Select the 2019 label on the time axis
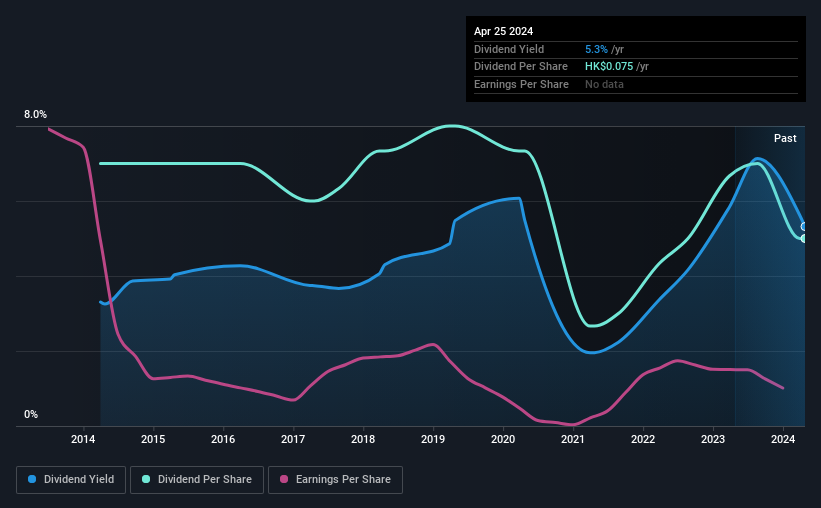Viewport: 821px width, 508px height. (x=433, y=439)
